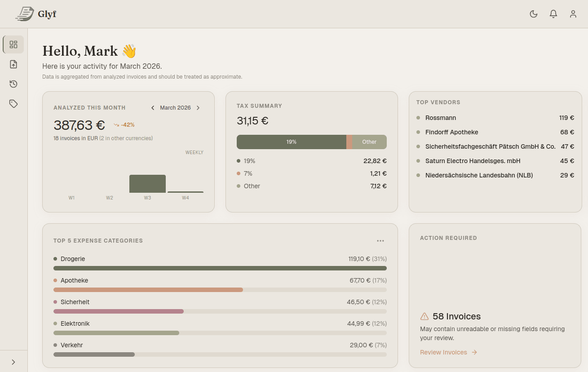Click 29 € amount for Landesbahn
The height and width of the screenshot is (372, 588).
click(x=567, y=175)
